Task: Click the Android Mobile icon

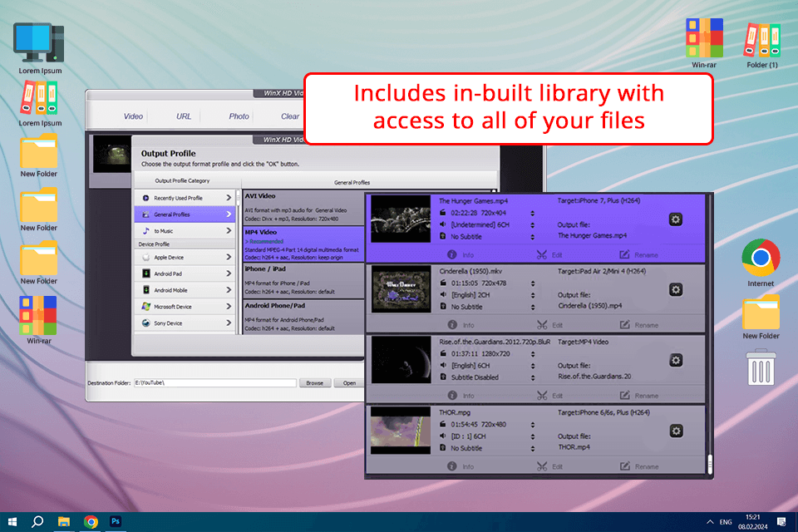Action: (145, 289)
